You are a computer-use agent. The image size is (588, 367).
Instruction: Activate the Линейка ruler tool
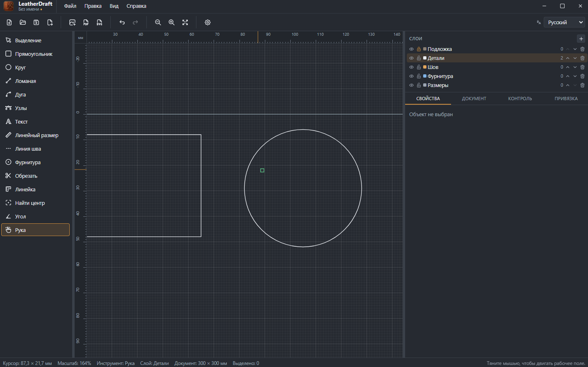pyautogui.click(x=35, y=189)
